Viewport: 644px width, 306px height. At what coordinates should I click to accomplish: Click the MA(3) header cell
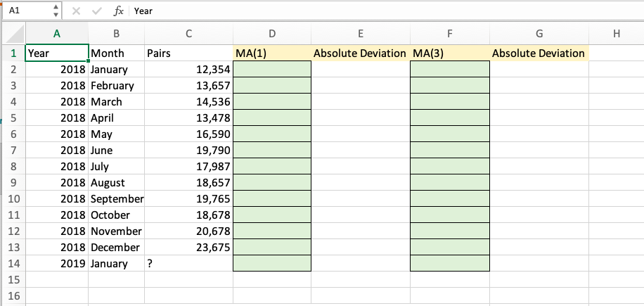pos(450,53)
